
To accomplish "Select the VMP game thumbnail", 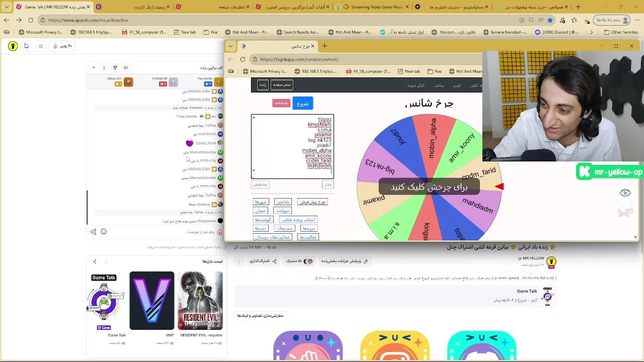I will click(151, 301).
